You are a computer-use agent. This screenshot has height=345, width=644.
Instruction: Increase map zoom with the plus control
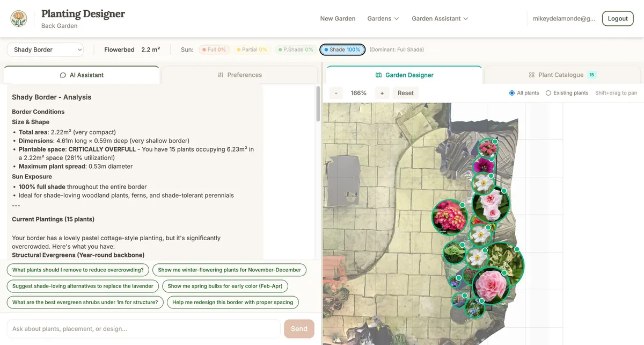[382, 92]
